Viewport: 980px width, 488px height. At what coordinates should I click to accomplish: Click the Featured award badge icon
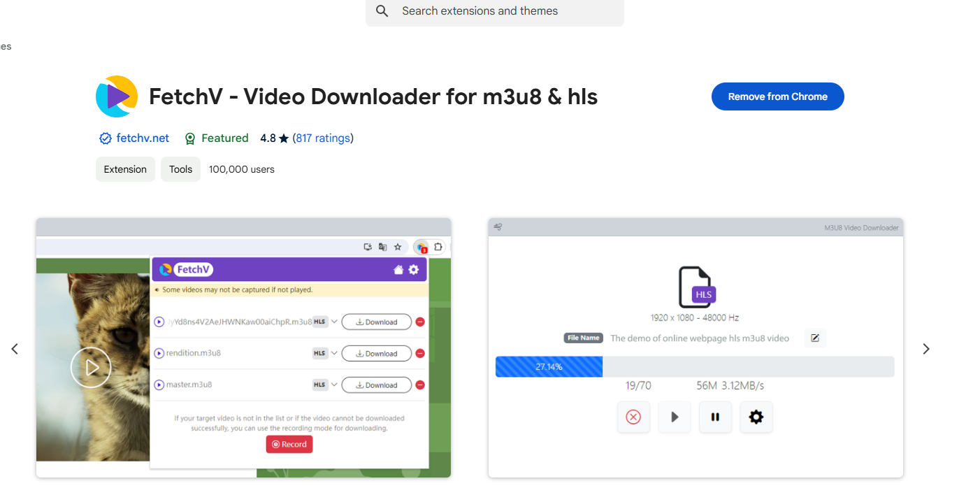[x=190, y=138]
